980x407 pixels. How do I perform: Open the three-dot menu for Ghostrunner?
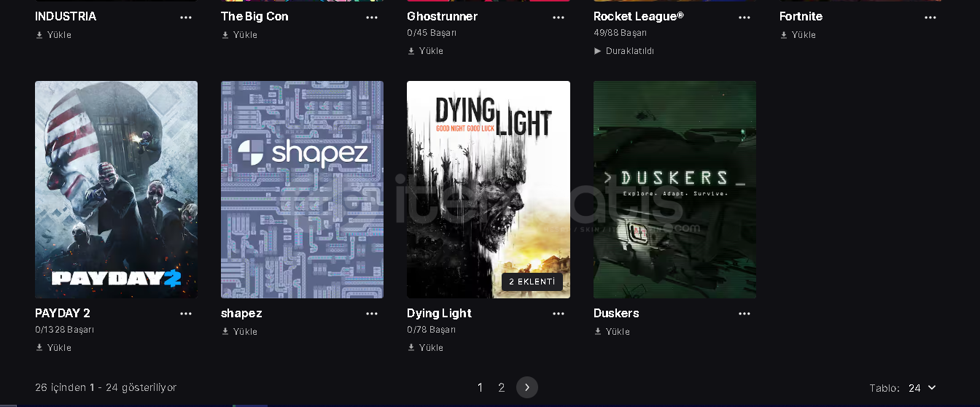point(559,18)
